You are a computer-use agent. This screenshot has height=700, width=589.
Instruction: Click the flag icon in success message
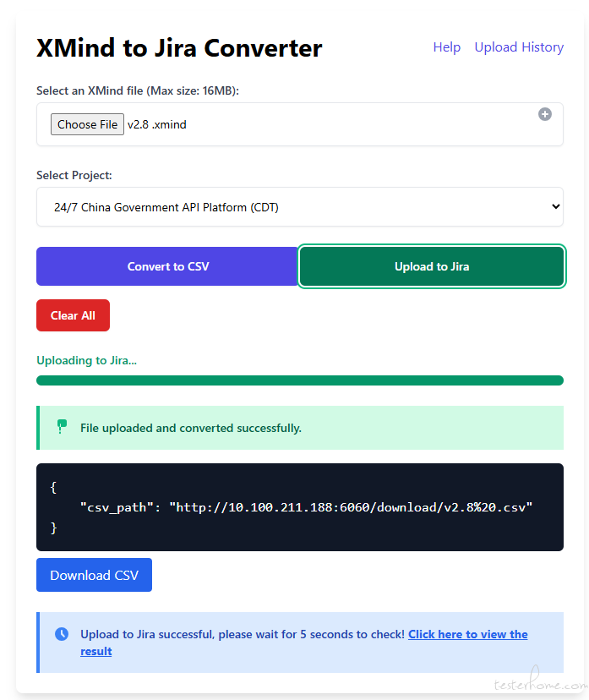click(x=62, y=427)
